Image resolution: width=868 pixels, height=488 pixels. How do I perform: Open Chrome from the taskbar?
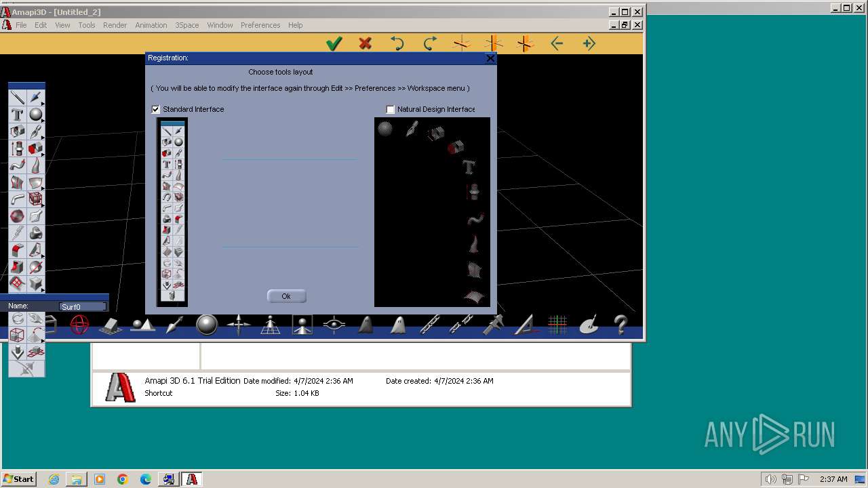123,479
